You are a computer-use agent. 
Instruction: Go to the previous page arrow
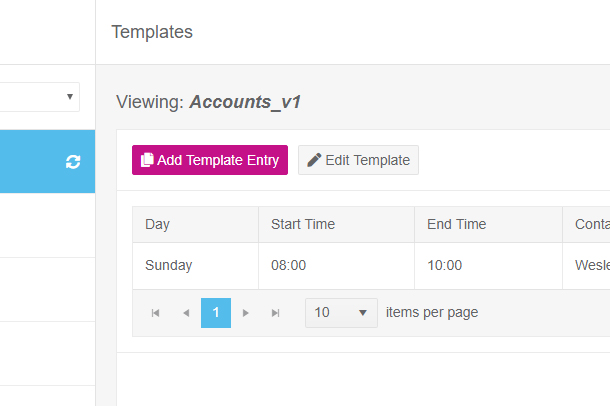(186, 313)
